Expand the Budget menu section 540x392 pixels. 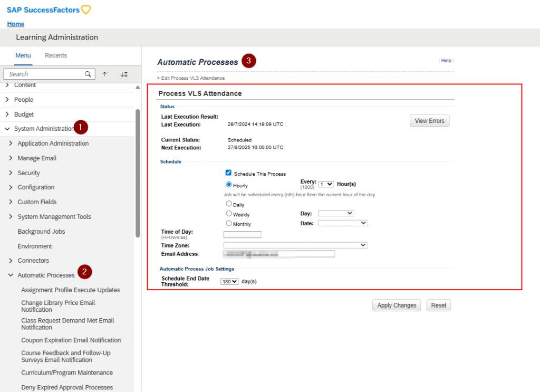click(x=7, y=114)
